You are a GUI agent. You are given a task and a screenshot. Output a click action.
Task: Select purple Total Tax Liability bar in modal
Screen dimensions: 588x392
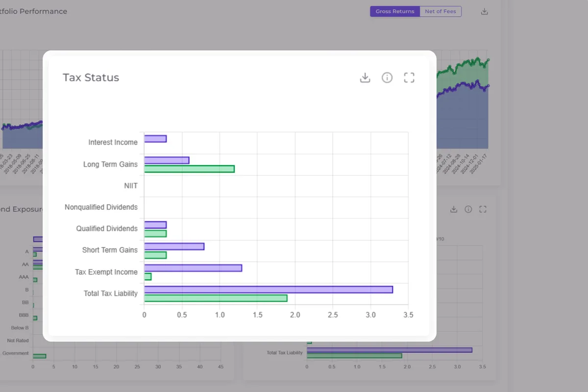coord(269,290)
